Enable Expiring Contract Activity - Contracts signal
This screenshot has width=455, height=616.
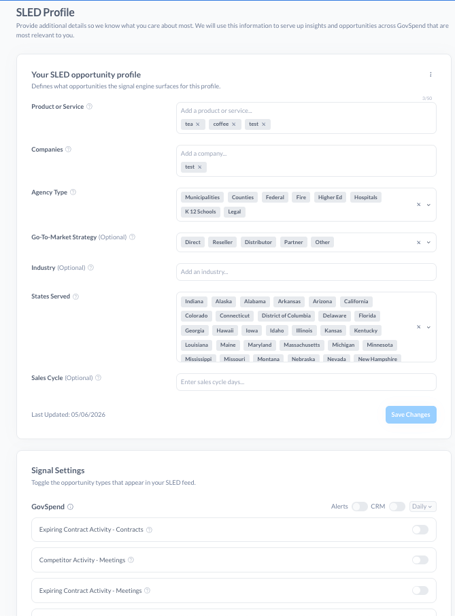point(420,530)
